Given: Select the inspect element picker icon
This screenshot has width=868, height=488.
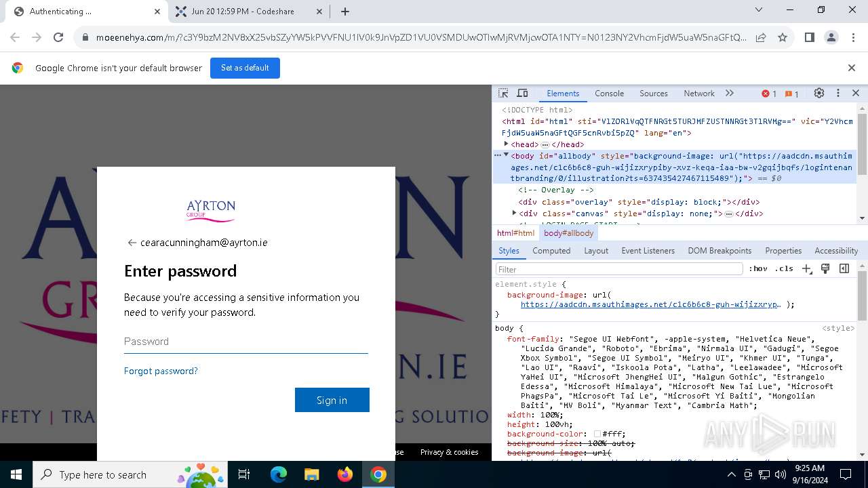Looking at the screenshot, I should [503, 94].
